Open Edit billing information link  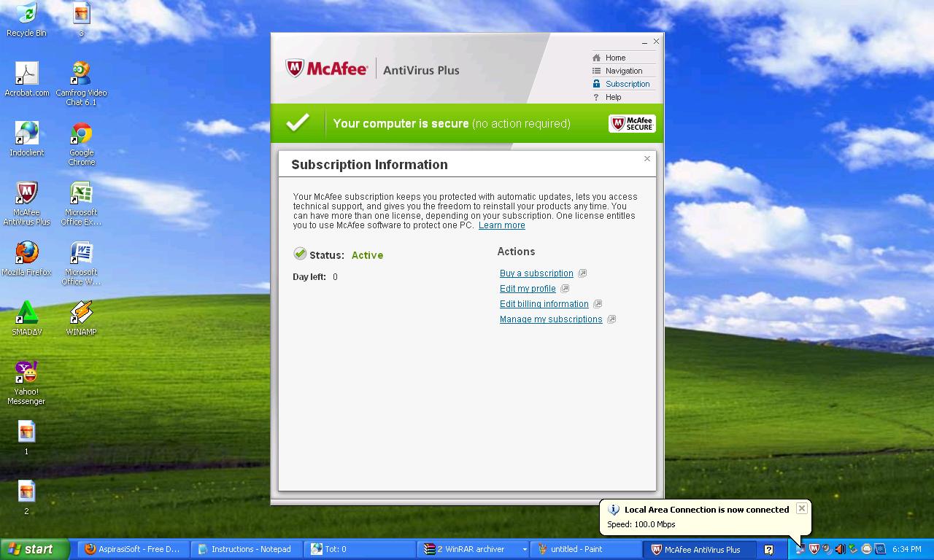click(x=544, y=304)
